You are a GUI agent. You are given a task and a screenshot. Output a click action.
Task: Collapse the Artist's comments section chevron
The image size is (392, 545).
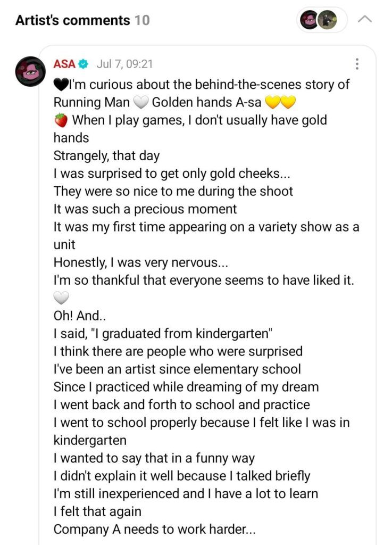pos(365,20)
